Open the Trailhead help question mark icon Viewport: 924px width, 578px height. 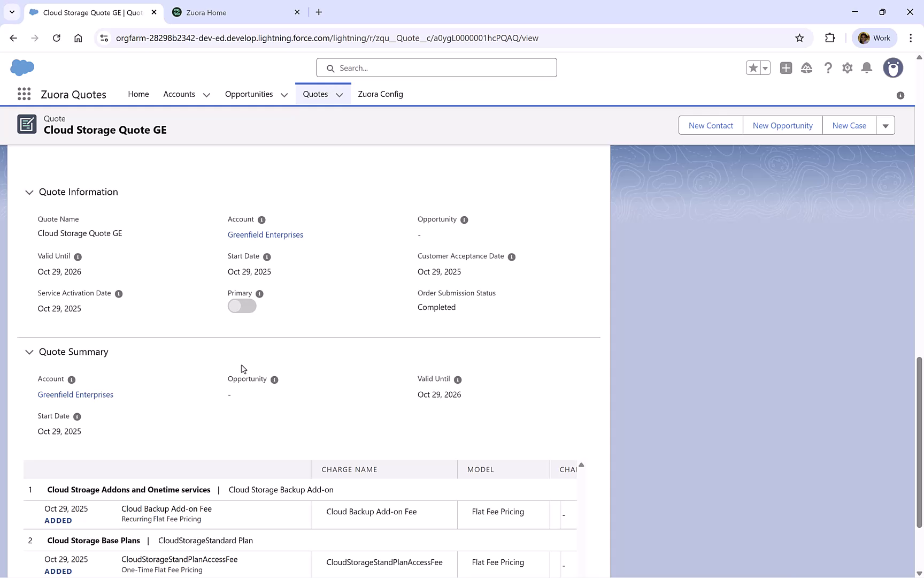click(x=828, y=68)
